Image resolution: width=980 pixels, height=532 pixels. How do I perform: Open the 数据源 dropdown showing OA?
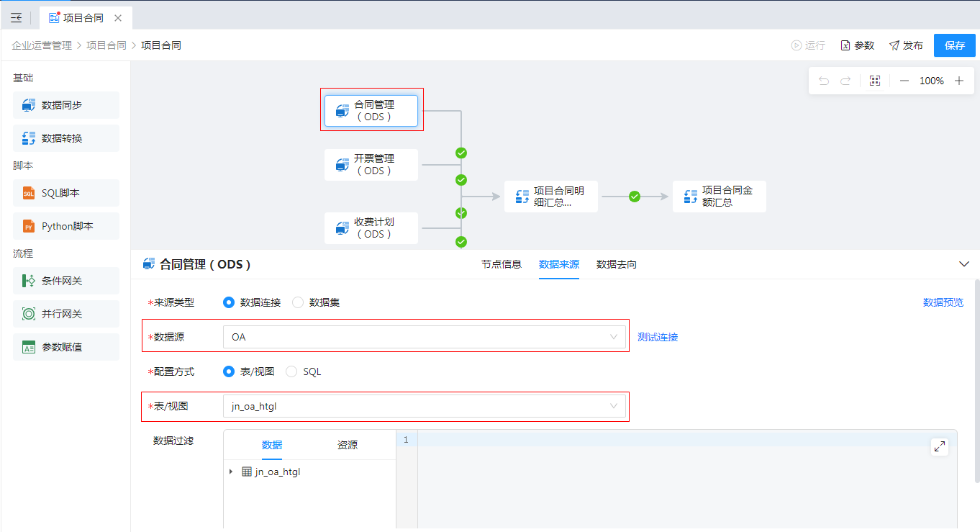424,337
